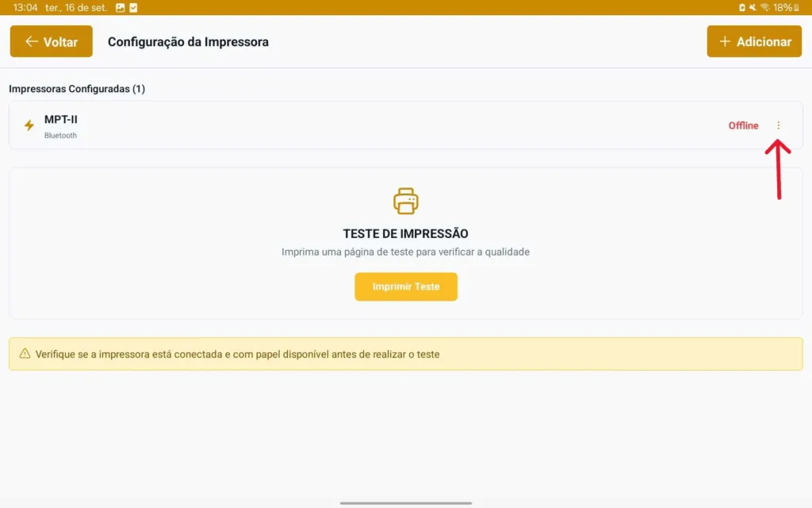This screenshot has height=508, width=812.
Task: Click the lightning bolt icon beside MPT-II
Action: point(29,125)
